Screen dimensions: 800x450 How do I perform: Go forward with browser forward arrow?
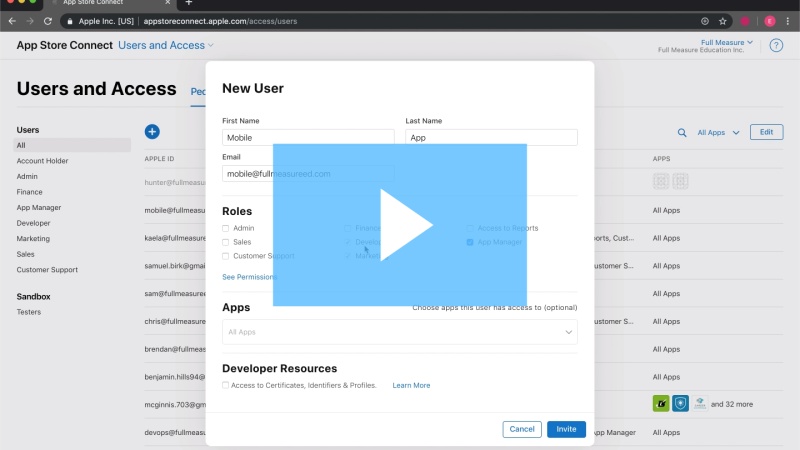pos(30,21)
